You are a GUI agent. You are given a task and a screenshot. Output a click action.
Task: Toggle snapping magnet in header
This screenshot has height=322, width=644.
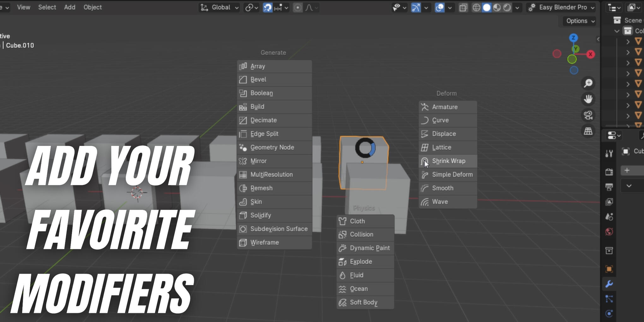click(x=267, y=8)
